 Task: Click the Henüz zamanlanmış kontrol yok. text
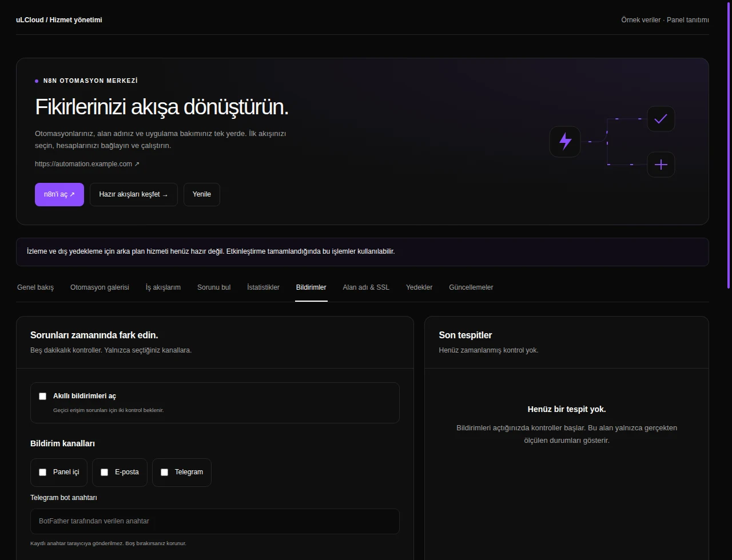(x=488, y=350)
